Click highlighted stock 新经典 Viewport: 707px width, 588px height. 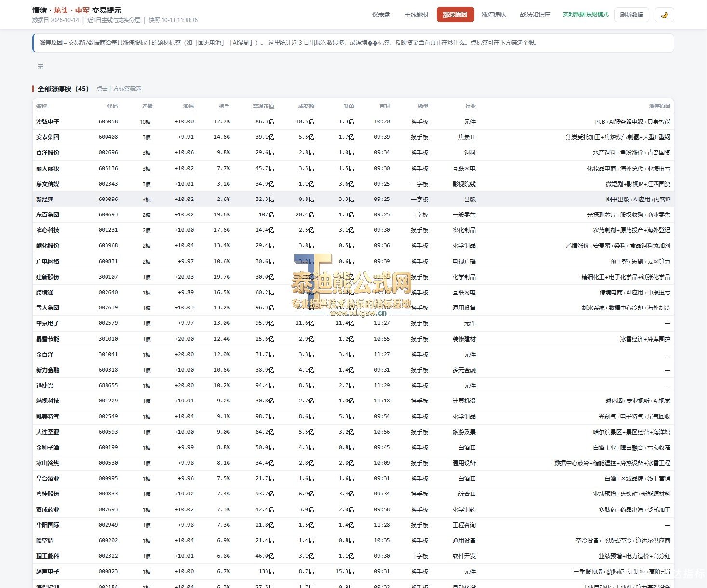[x=45, y=200]
